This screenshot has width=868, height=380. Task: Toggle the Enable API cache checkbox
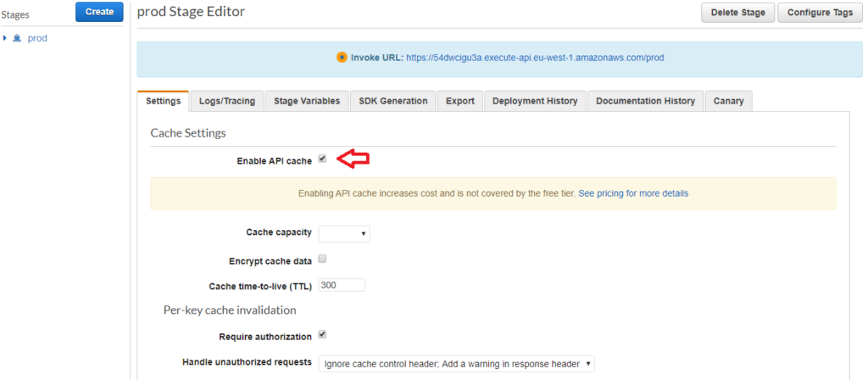tap(322, 159)
